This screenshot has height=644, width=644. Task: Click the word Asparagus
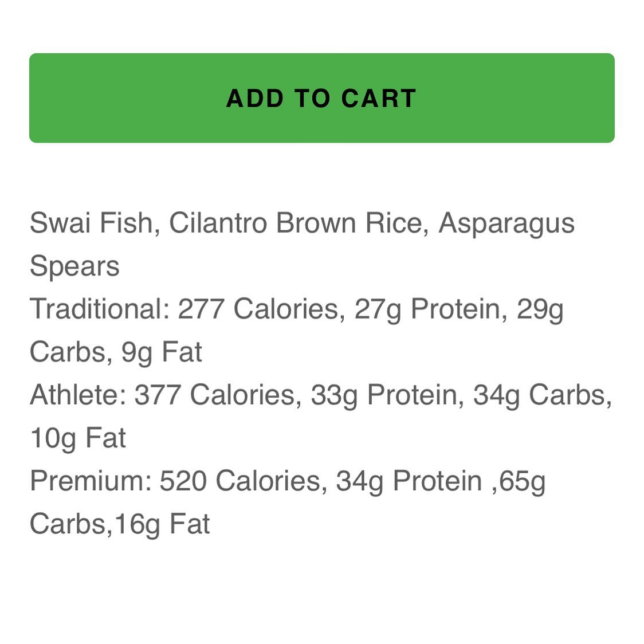point(506,223)
